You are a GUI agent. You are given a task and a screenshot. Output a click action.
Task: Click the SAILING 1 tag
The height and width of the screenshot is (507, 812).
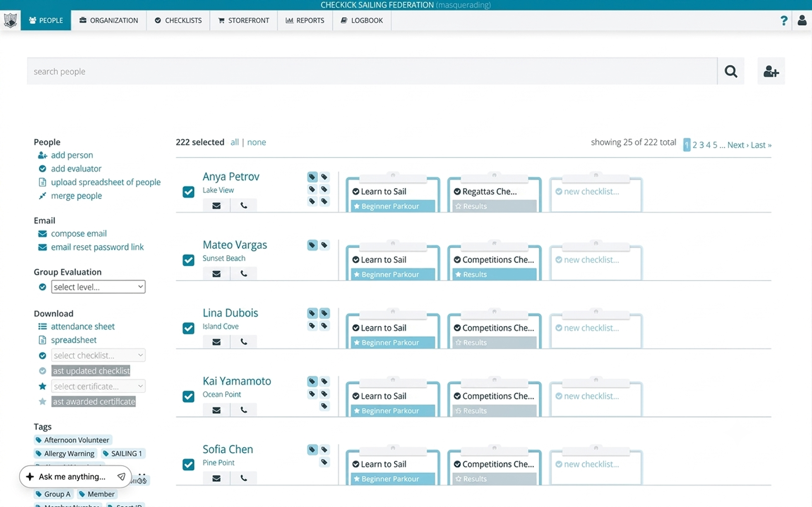(123, 454)
